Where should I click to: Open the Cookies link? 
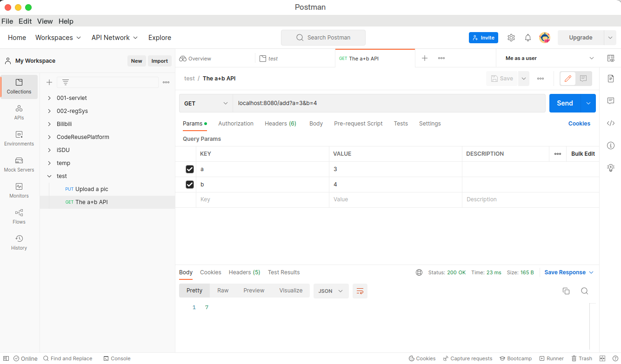point(579,124)
